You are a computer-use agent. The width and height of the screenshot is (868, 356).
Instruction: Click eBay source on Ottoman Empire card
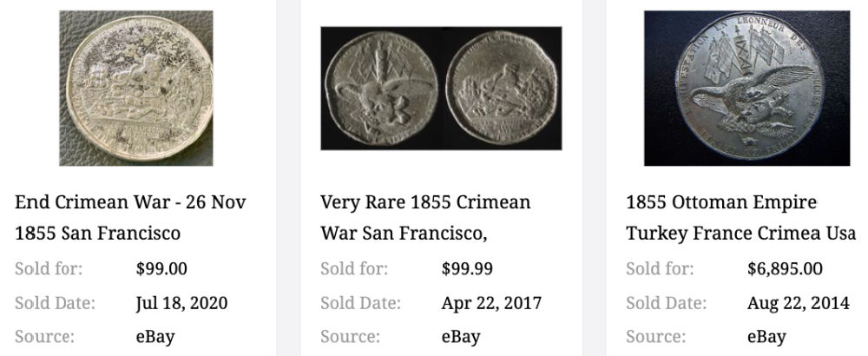click(x=766, y=337)
